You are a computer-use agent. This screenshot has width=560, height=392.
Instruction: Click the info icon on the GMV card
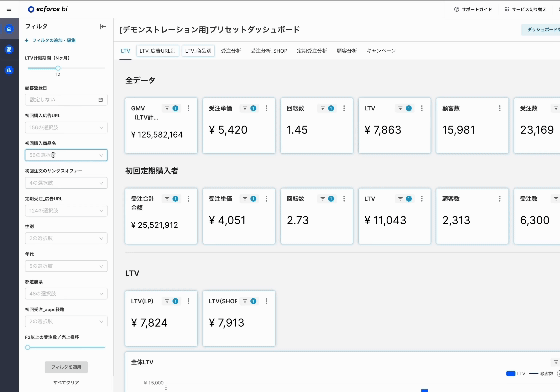point(175,108)
